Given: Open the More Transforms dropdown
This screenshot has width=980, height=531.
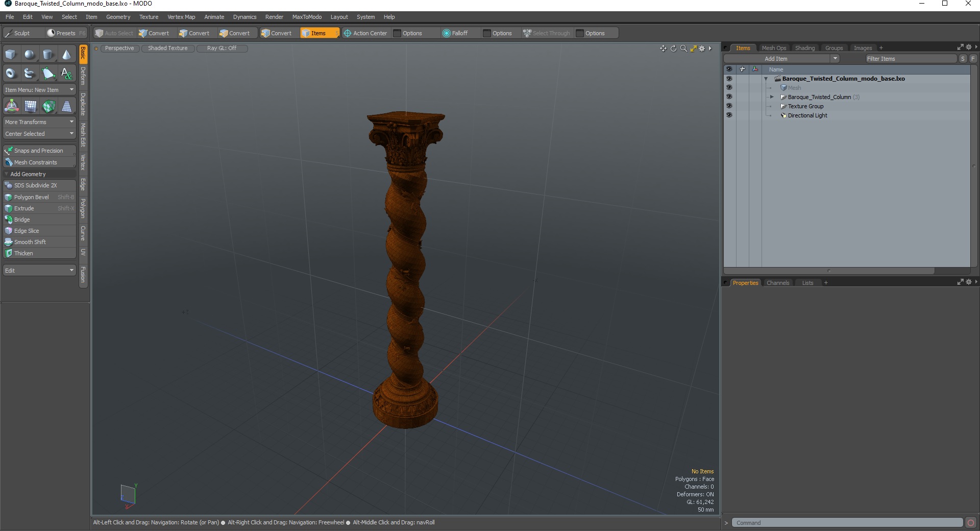Looking at the screenshot, I should 39,122.
